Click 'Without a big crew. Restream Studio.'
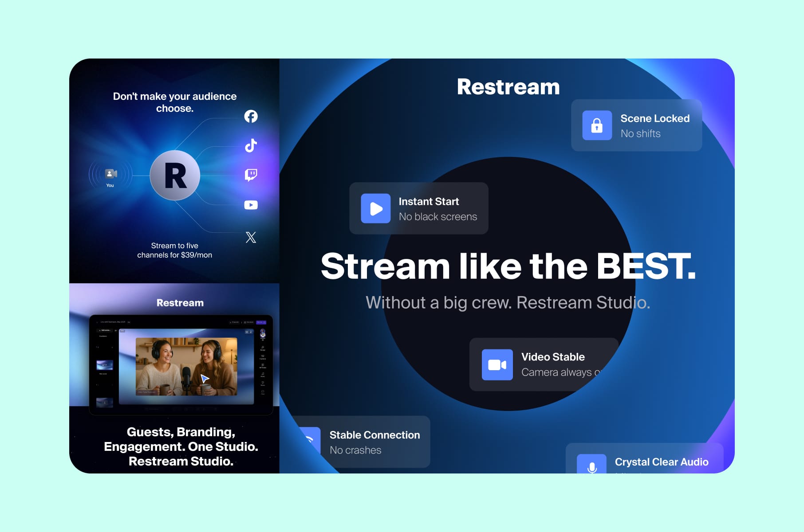The width and height of the screenshot is (804, 532). point(508,303)
